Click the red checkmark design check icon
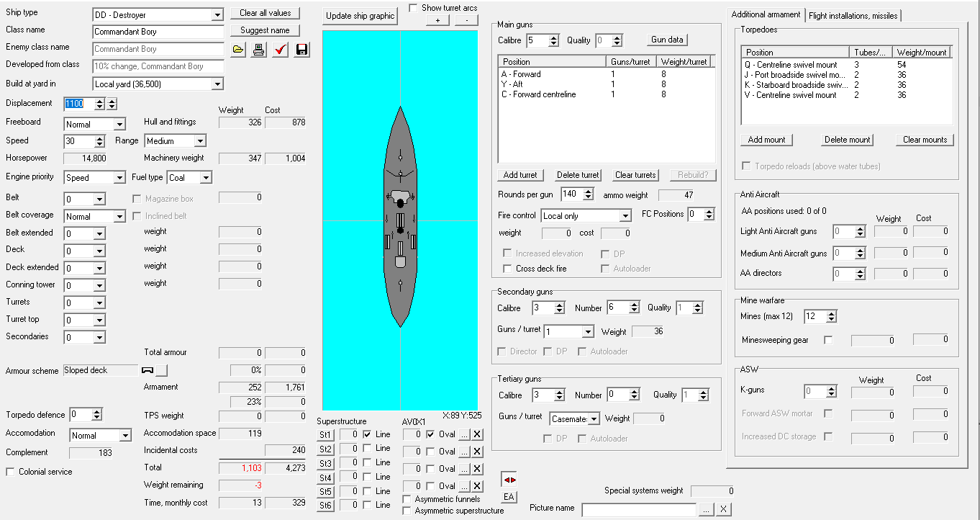The height and width of the screenshot is (520, 980). (x=281, y=50)
